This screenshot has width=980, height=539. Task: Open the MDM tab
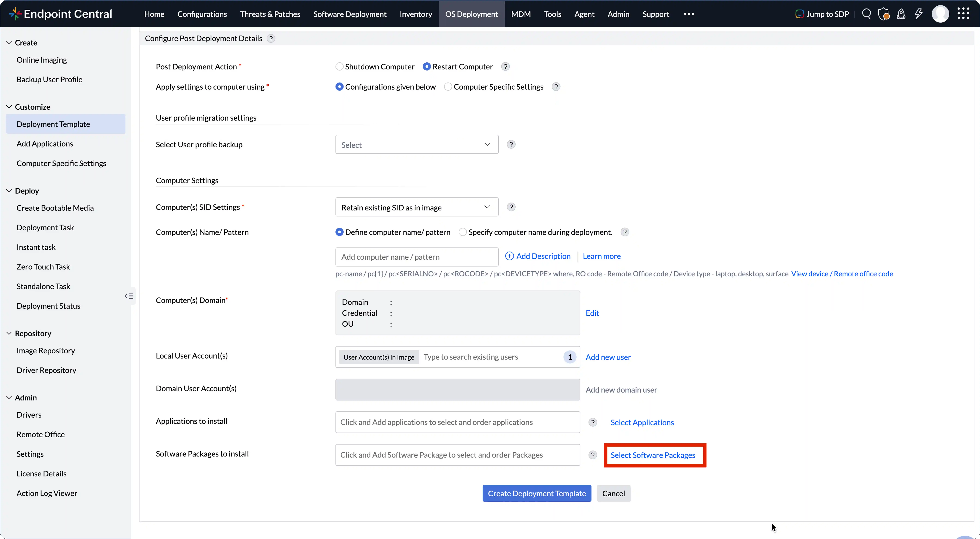521,14
